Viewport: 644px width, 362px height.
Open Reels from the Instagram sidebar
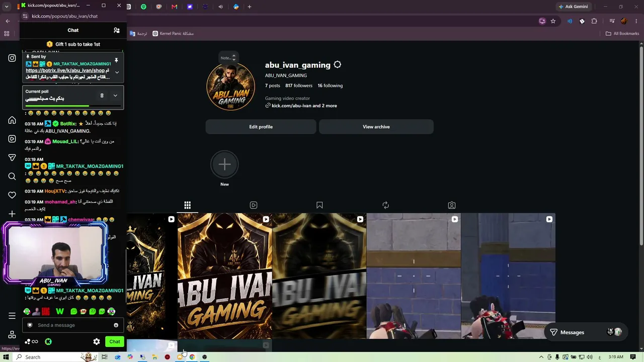12,139
